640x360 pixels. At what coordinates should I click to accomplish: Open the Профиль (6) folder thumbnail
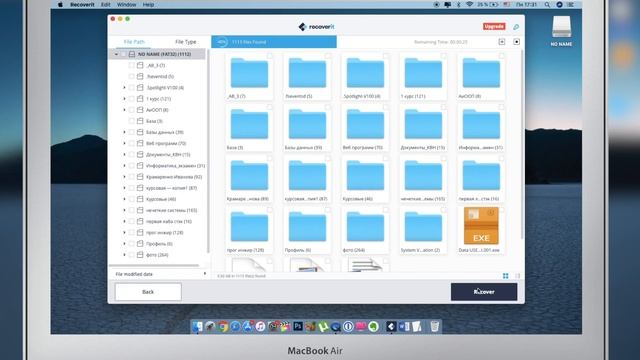(x=307, y=228)
